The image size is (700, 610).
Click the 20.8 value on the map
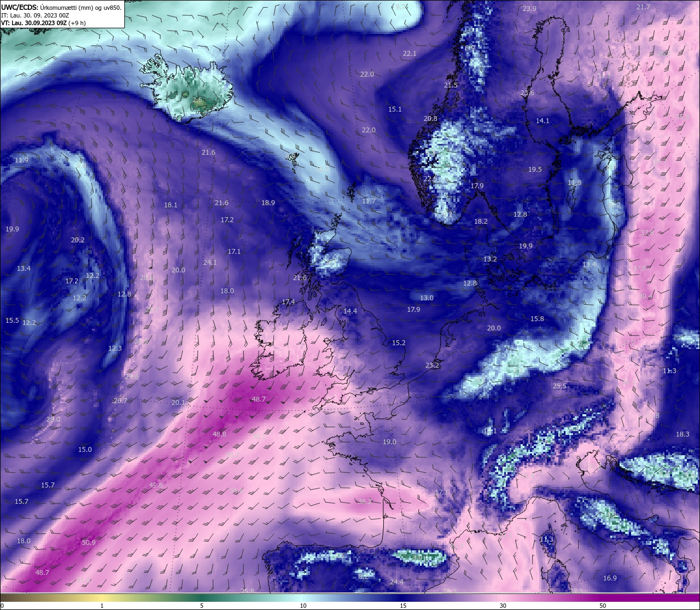[430, 119]
